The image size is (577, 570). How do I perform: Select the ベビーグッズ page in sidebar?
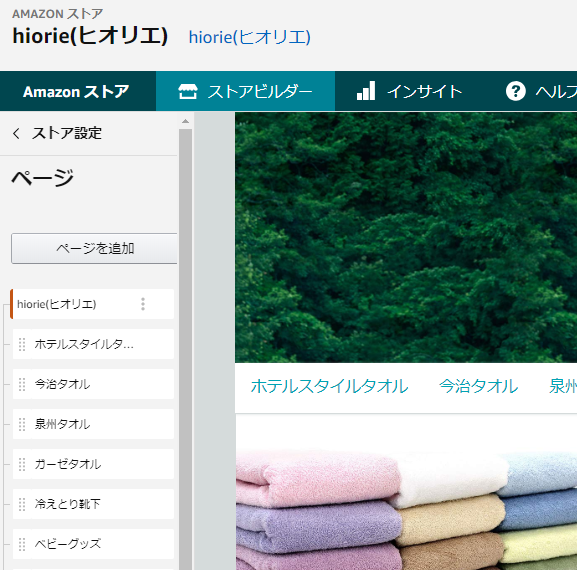[x=93, y=544]
